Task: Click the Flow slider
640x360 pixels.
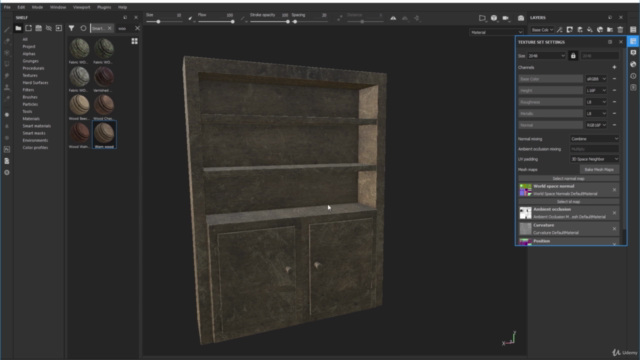Action: (216, 22)
